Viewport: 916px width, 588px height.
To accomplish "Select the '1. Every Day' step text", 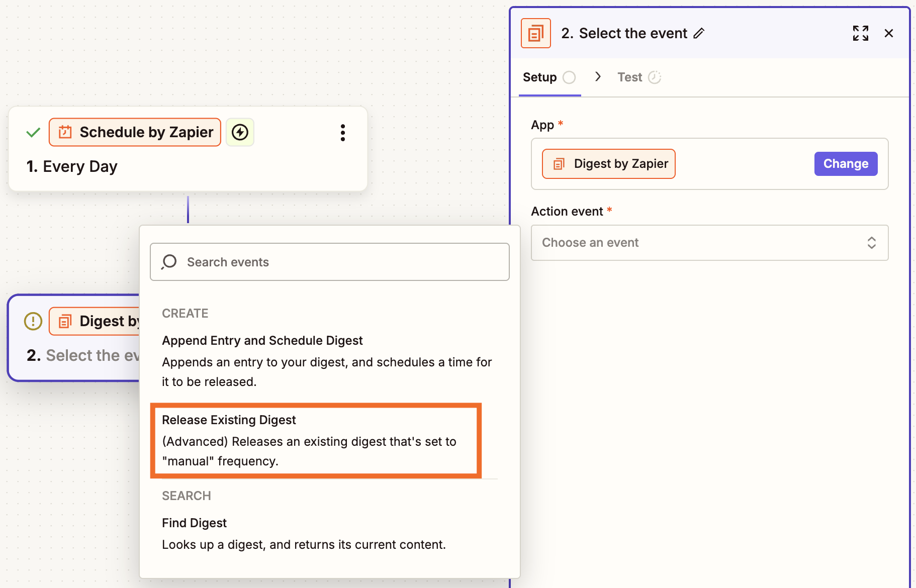I will (x=72, y=166).
